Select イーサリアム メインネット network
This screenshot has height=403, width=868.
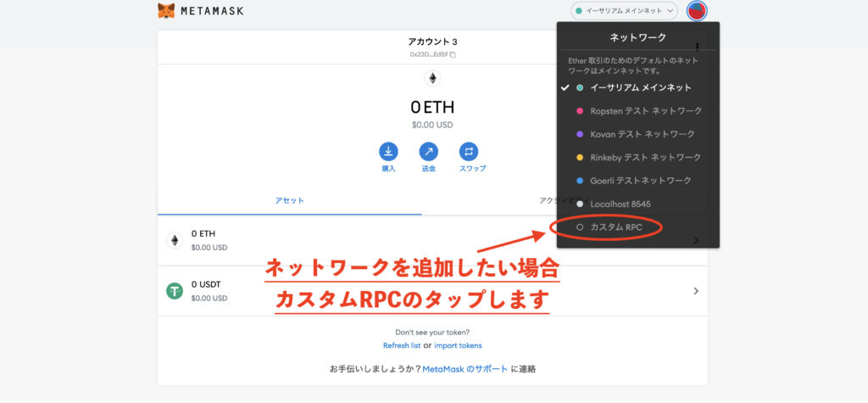tap(637, 87)
